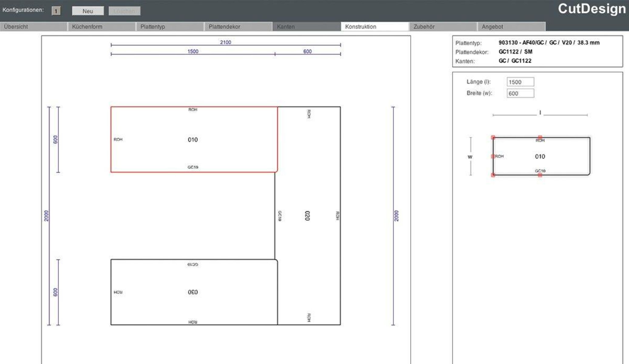Screen dimensions: 629x364
Task: Click the Breite (w) input field
Action: click(520, 93)
